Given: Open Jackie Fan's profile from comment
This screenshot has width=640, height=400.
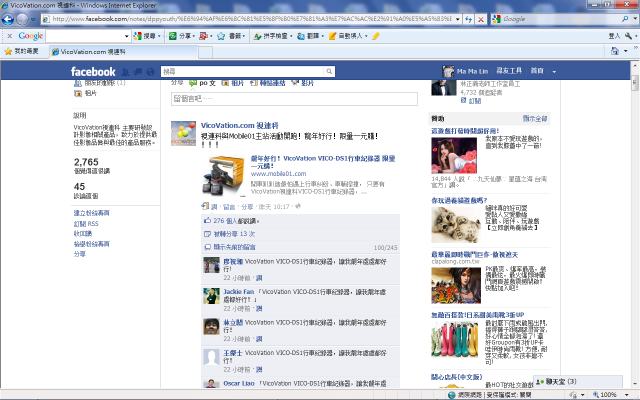Looking at the screenshot, I should (238, 292).
